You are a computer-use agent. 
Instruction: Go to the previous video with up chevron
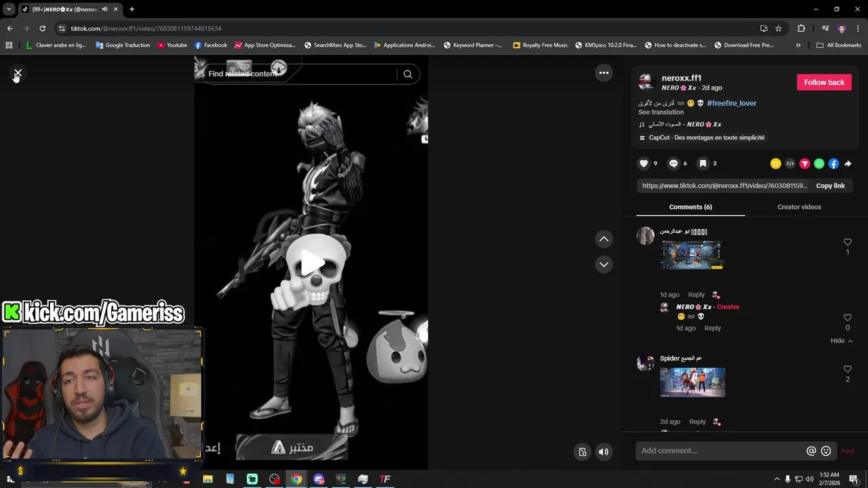(604, 239)
